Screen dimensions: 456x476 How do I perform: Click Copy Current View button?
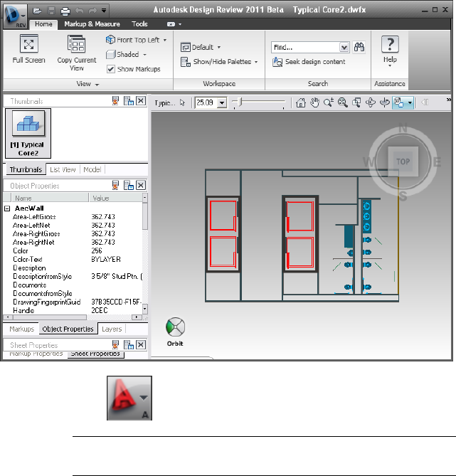(77, 53)
